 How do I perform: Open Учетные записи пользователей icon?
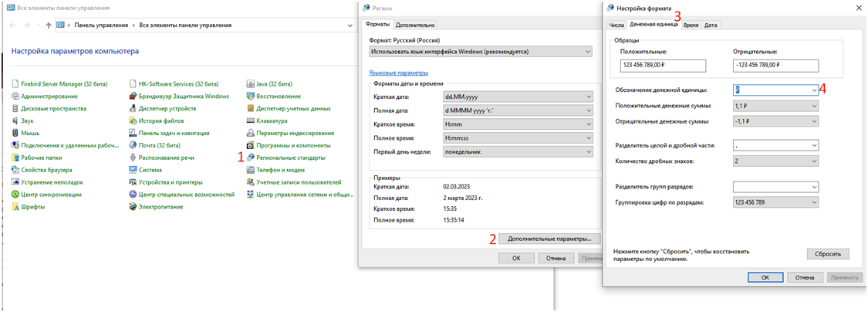click(x=251, y=182)
